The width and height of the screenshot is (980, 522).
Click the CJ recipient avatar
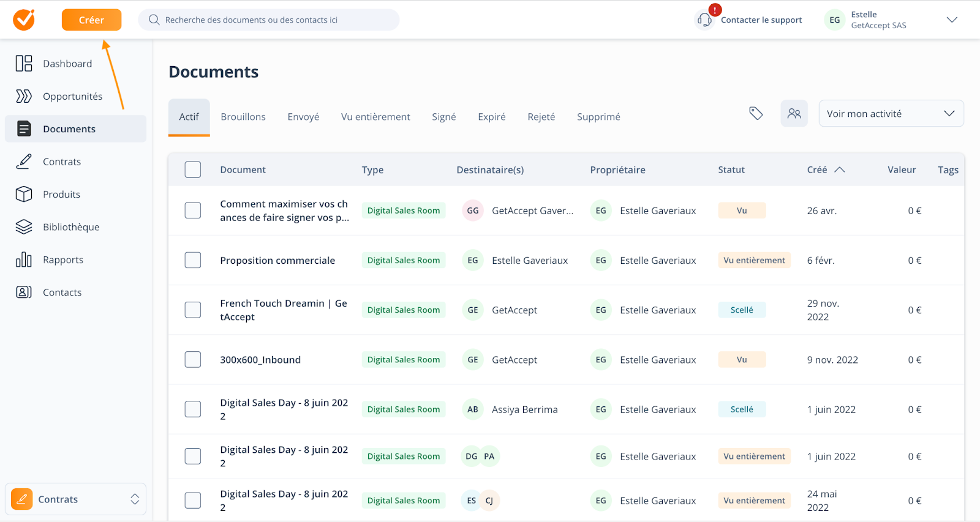click(489, 501)
